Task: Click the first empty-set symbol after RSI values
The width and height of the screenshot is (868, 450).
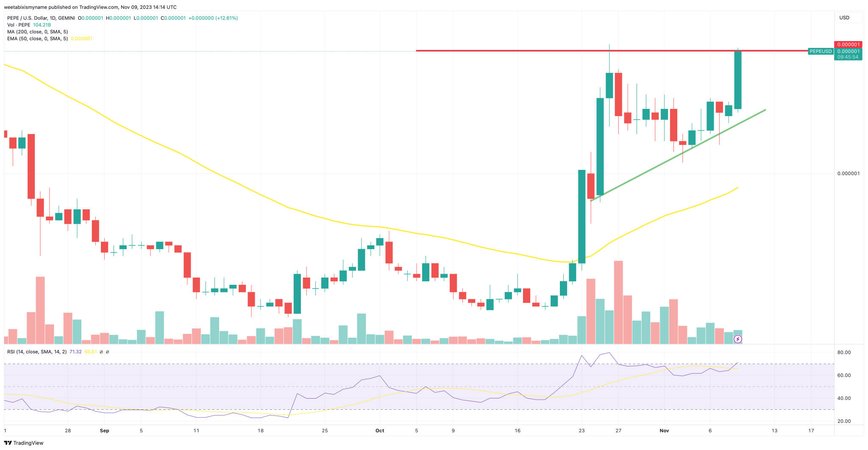Action: [101, 352]
